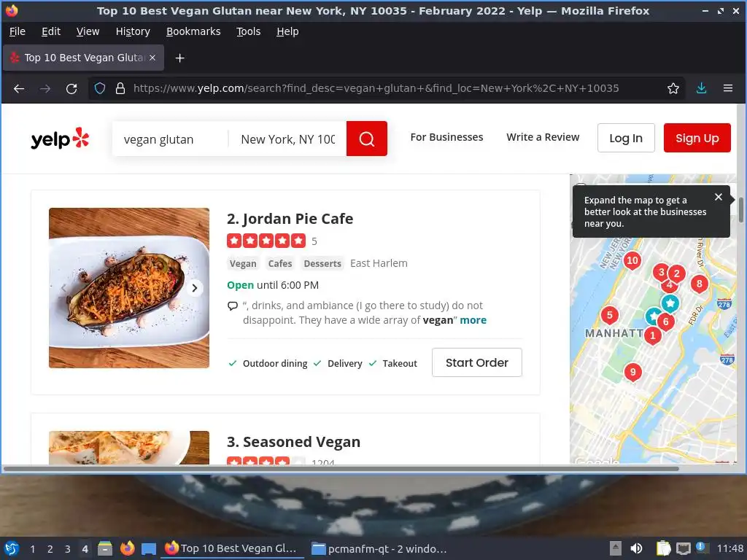Click map marker number 6
This screenshot has height=560, width=747.
(666, 322)
